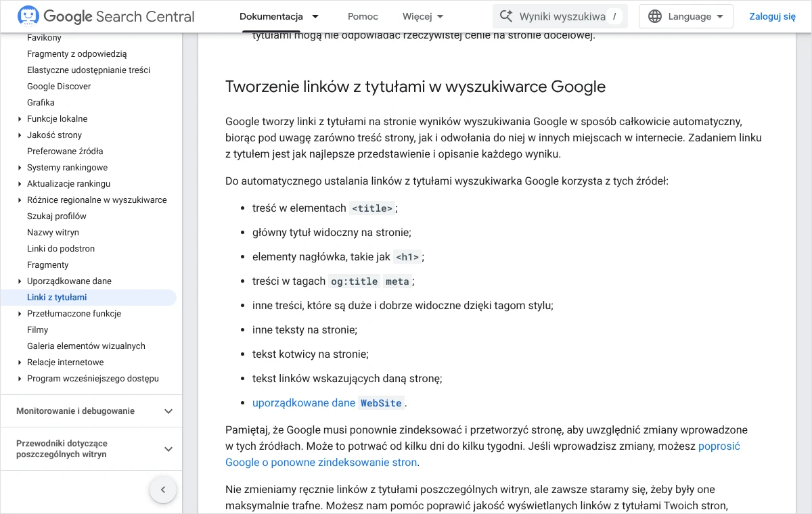
Task: Click the meta code text
Action: 397,281
